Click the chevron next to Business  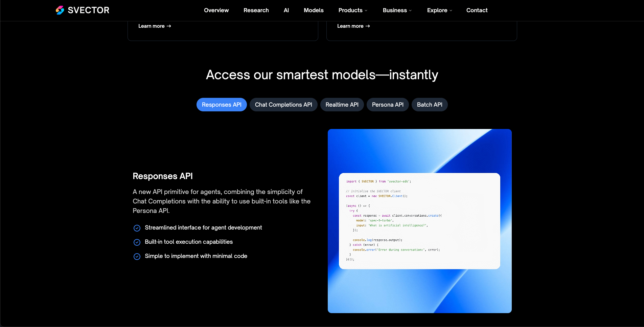pos(410,10)
